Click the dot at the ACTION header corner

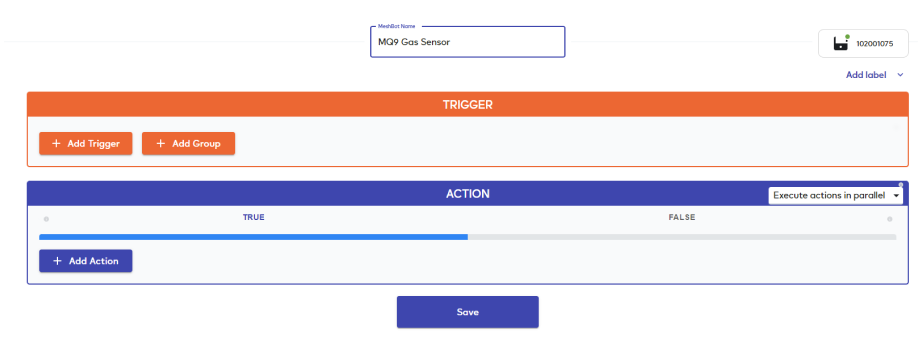901,185
